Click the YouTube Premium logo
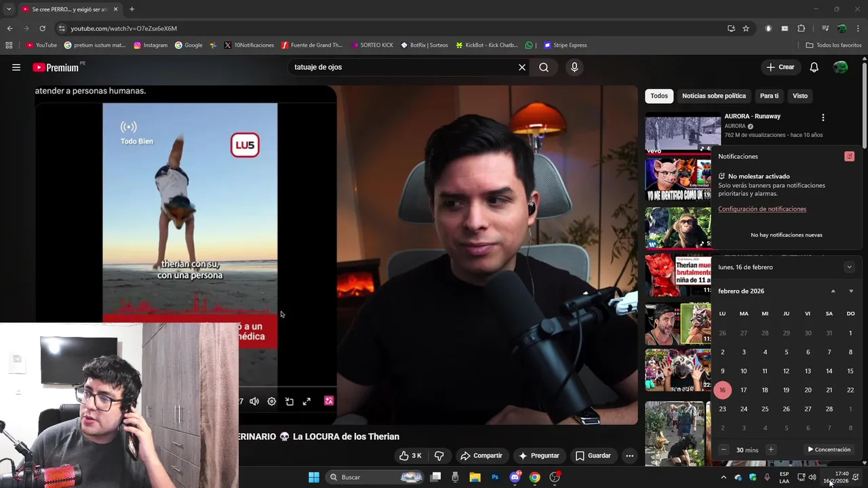The height and width of the screenshot is (488, 868). 56,67
